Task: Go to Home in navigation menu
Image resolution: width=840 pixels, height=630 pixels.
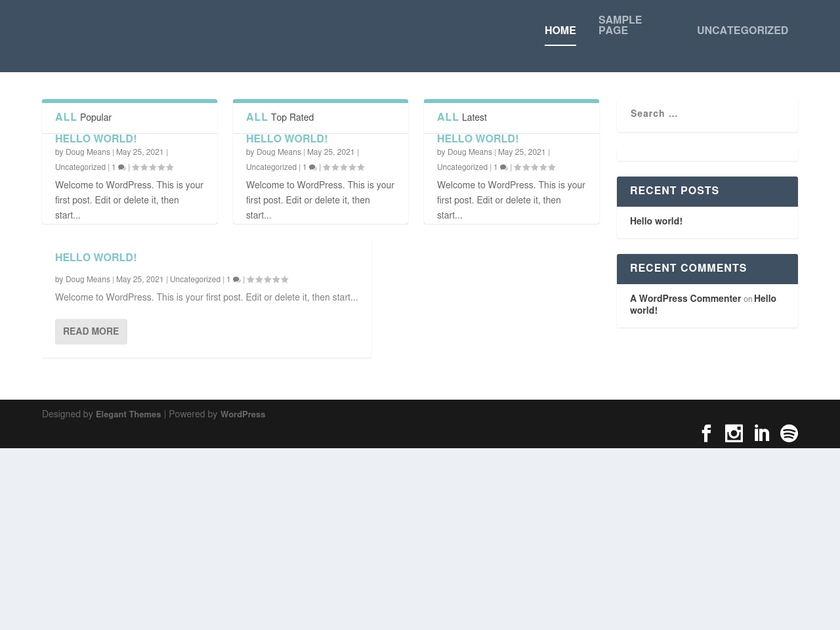Action: [x=560, y=30]
